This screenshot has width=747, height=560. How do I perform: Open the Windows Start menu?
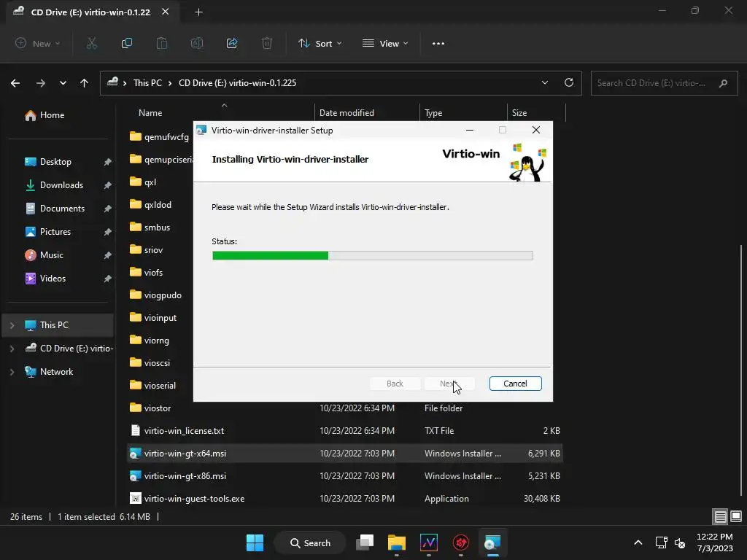pyautogui.click(x=255, y=542)
